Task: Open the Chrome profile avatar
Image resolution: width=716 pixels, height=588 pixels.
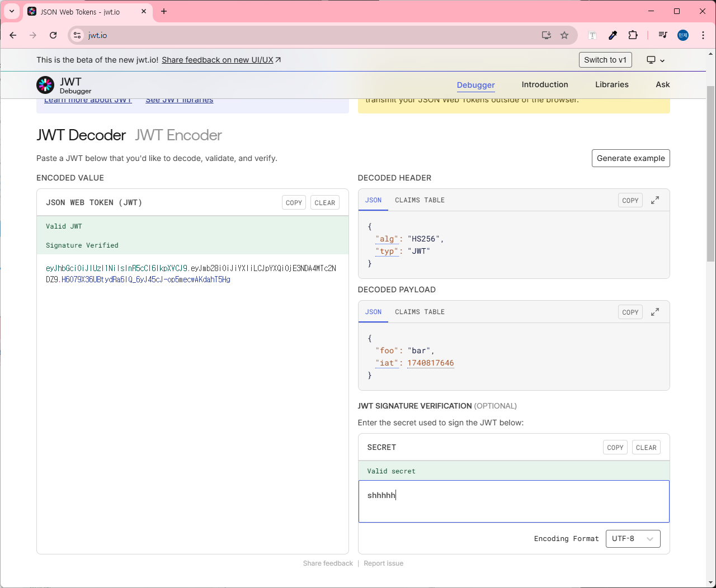Action: coord(683,35)
